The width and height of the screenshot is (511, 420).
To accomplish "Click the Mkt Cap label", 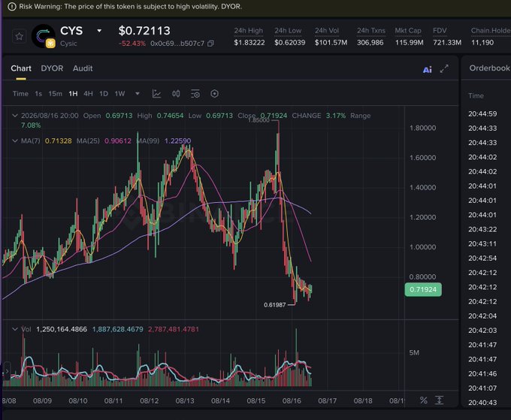I will [x=408, y=31].
